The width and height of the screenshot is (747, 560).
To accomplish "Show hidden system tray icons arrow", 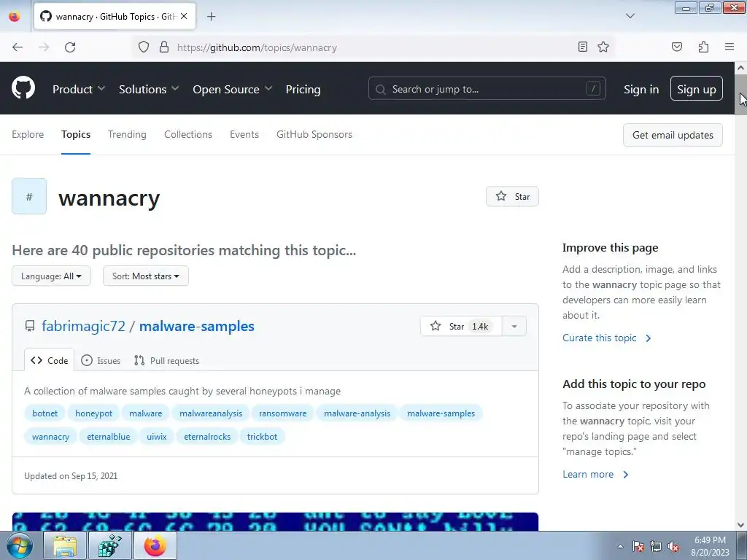I will [620, 546].
